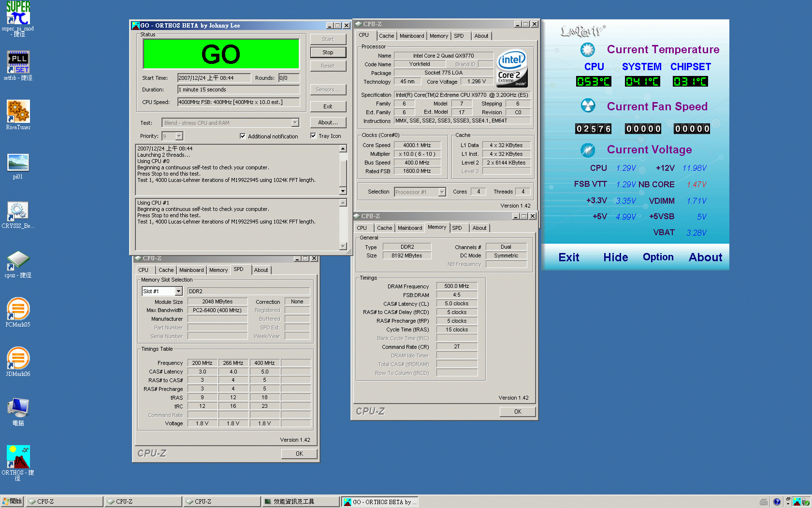This screenshot has height=508, width=812.
Task: Click the About... button in ORTHOS
Action: tap(328, 122)
